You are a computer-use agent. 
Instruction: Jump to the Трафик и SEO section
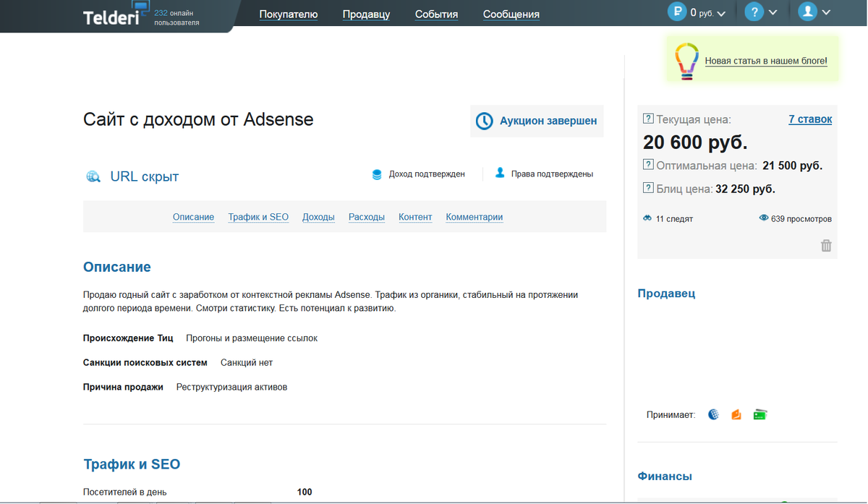(258, 217)
